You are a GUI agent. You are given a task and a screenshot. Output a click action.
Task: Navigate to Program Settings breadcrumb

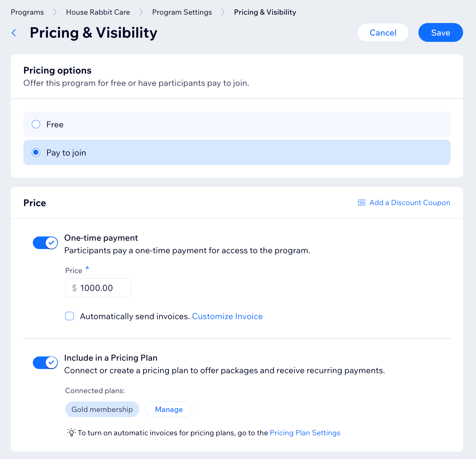(x=182, y=12)
